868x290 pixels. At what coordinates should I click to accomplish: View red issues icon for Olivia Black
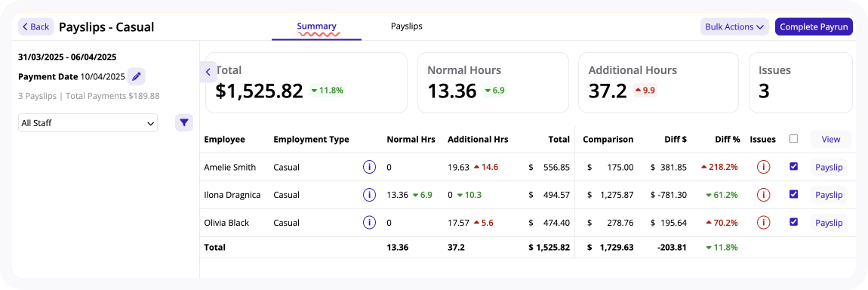pyautogui.click(x=763, y=223)
